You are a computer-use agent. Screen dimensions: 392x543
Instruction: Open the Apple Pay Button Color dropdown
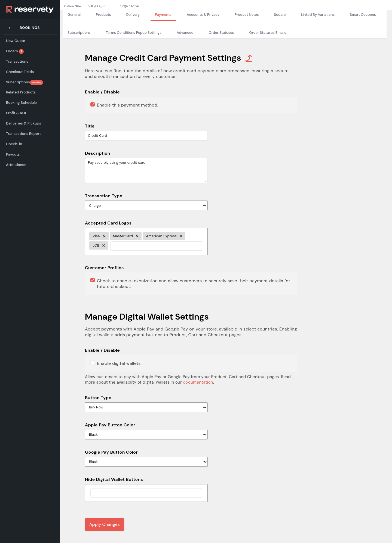(146, 435)
